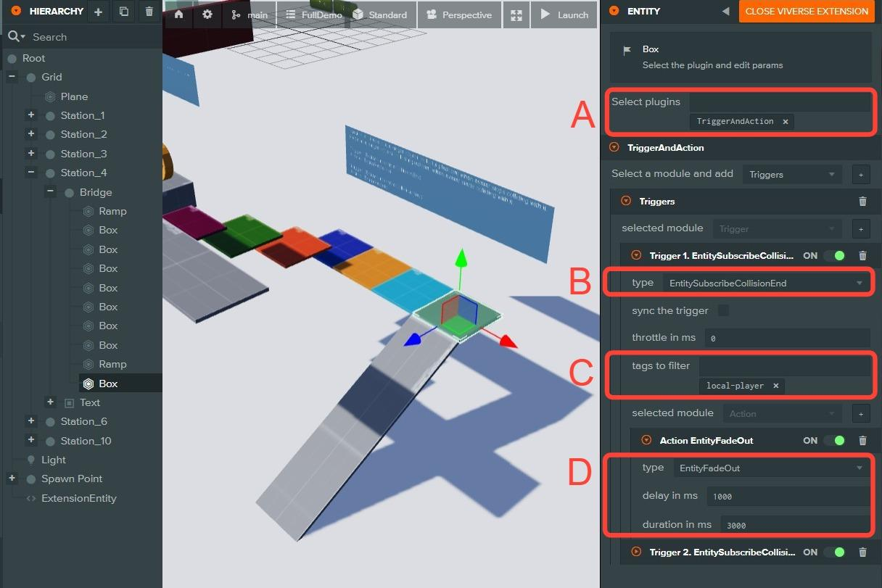Toggle the fullscreen viewport icon
The width and height of the screenshot is (882, 588).
coord(516,15)
